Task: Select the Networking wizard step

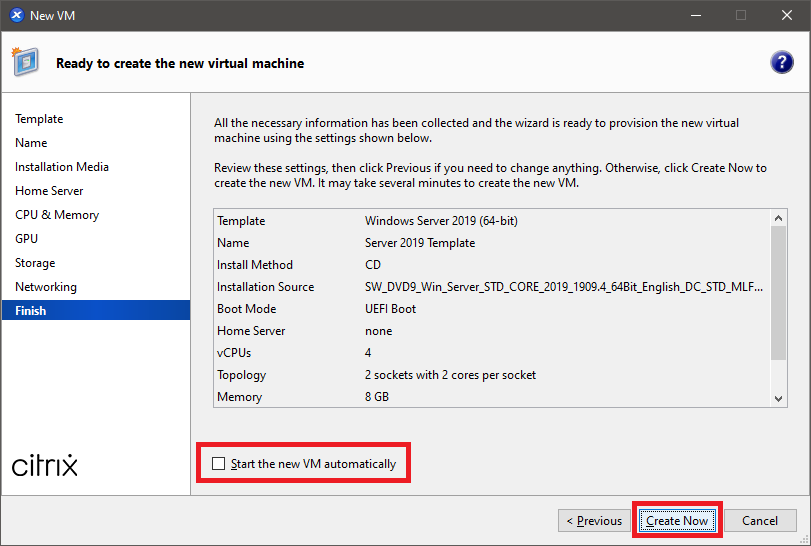Action: [46, 287]
